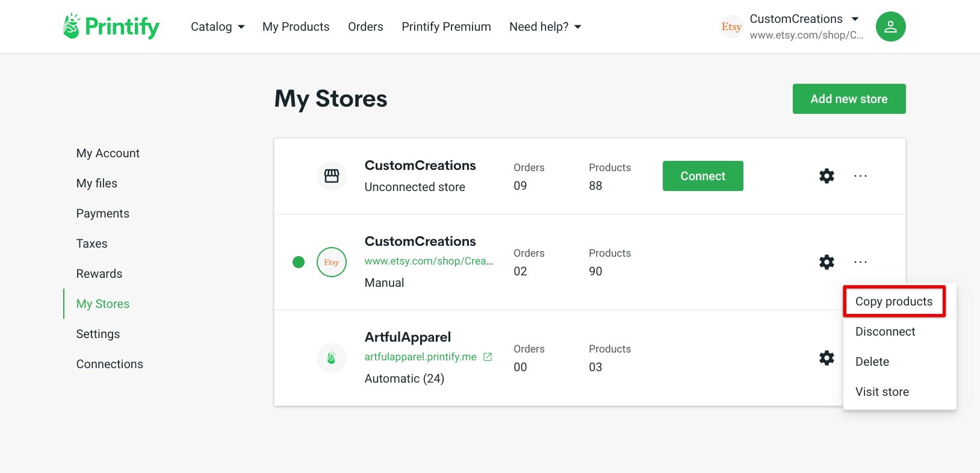Click the Unconnected store label
The width and height of the screenshot is (980, 473).
click(415, 187)
